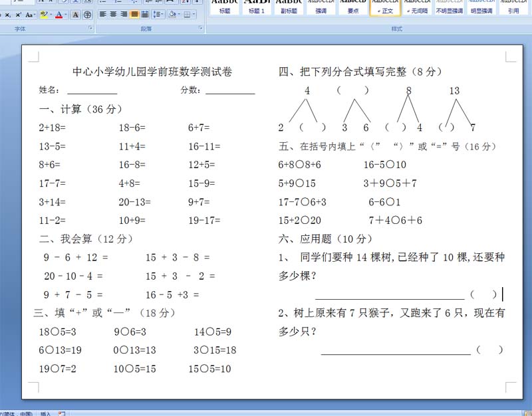Screen dimensions: 532x416
Task: Open Paragraph dialog launcher
Action: tap(201, 29)
